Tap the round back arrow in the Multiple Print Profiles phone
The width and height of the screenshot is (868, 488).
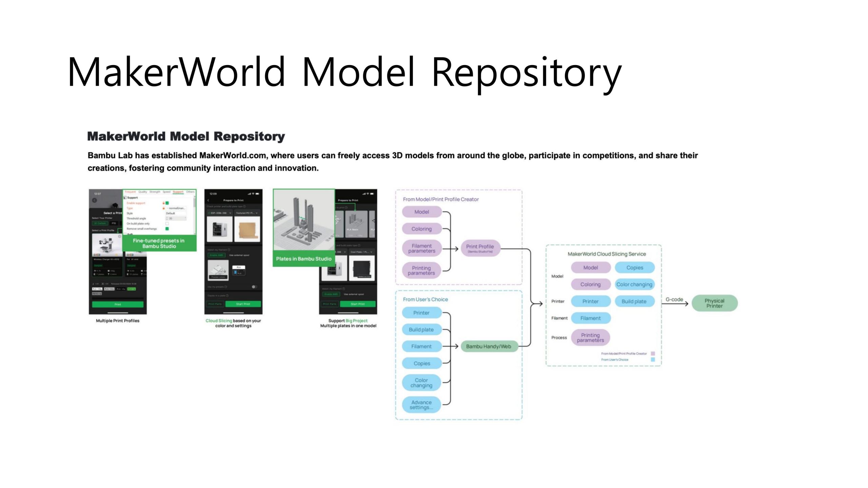tap(94, 200)
